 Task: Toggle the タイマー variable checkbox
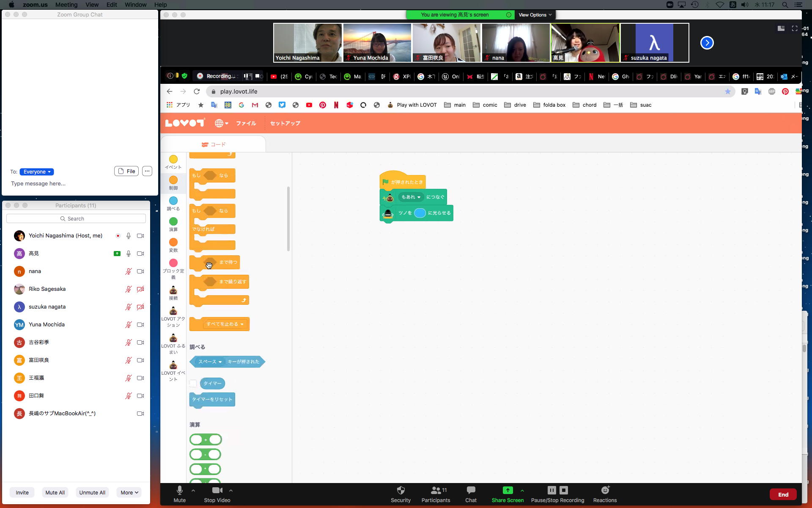click(193, 384)
